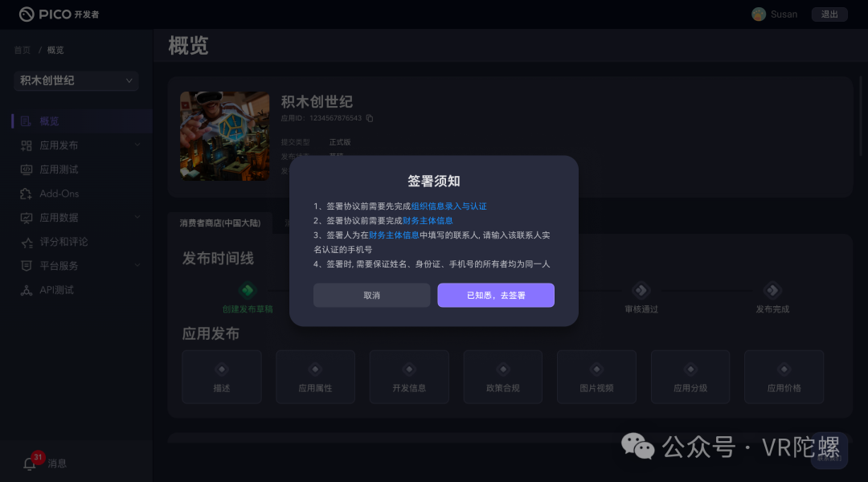Image resolution: width=868 pixels, height=482 pixels.
Task: Select the Add-Ons puzzle icon in sidebar
Action: (x=26, y=194)
